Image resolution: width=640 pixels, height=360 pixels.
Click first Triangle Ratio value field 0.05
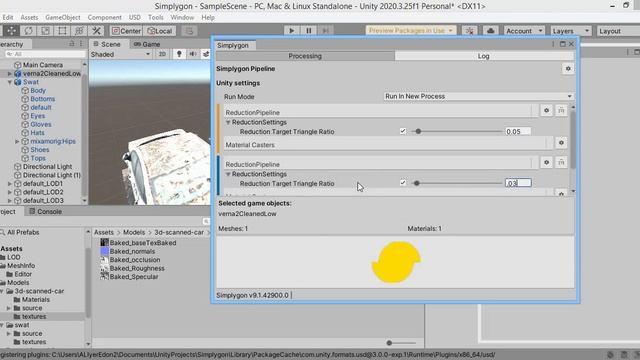[x=518, y=131]
